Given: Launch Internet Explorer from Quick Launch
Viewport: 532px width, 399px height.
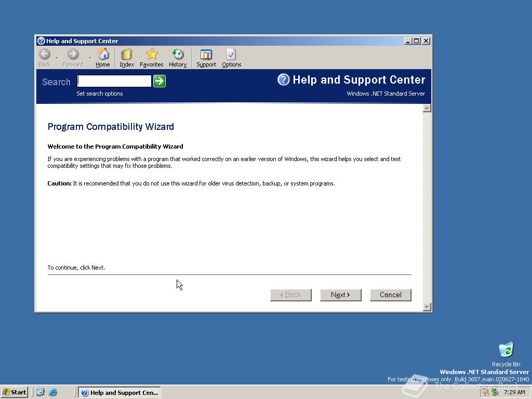Looking at the screenshot, I should click(53, 392).
